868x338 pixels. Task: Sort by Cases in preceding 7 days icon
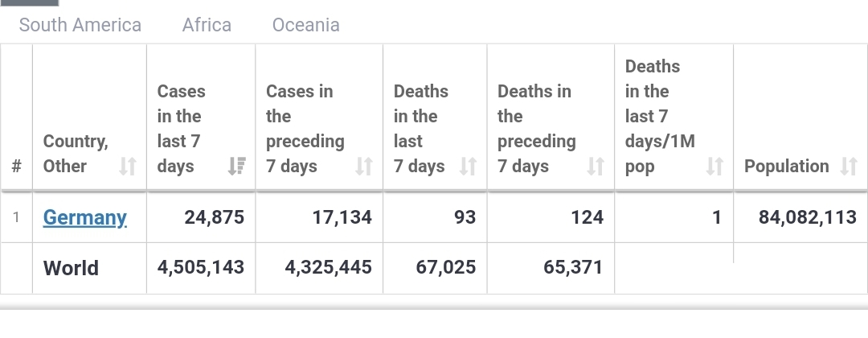click(x=364, y=167)
